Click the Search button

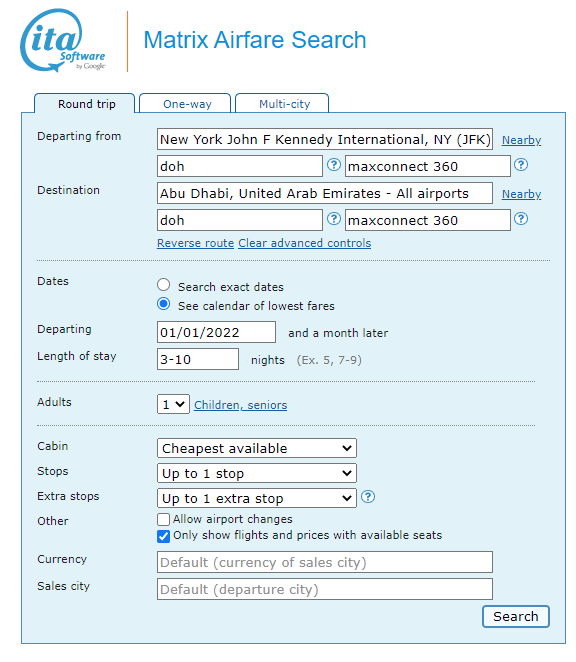tap(516, 617)
